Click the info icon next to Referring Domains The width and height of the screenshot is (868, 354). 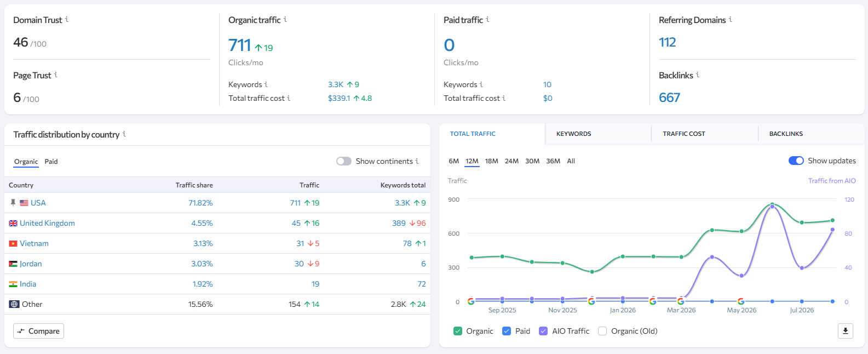pos(731,20)
